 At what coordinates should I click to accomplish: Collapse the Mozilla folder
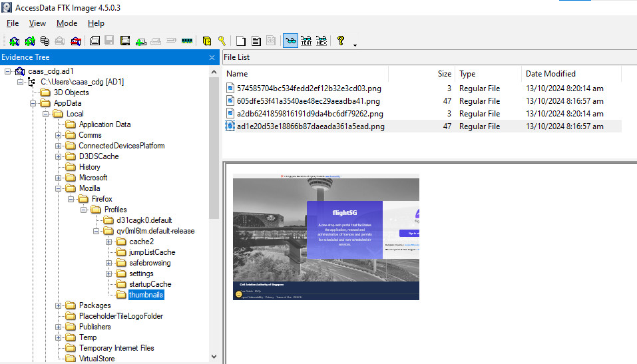pyautogui.click(x=58, y=188)
